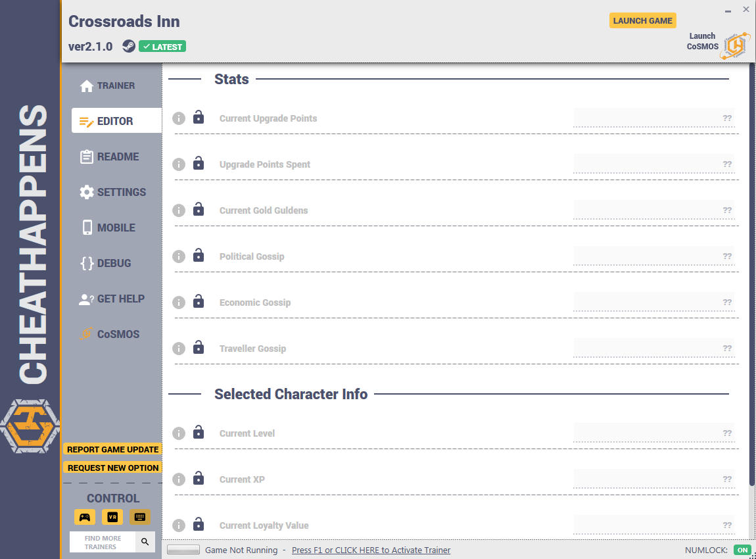Select the gamepad control icon
This screenshot has width=756, height=559.
85,517
